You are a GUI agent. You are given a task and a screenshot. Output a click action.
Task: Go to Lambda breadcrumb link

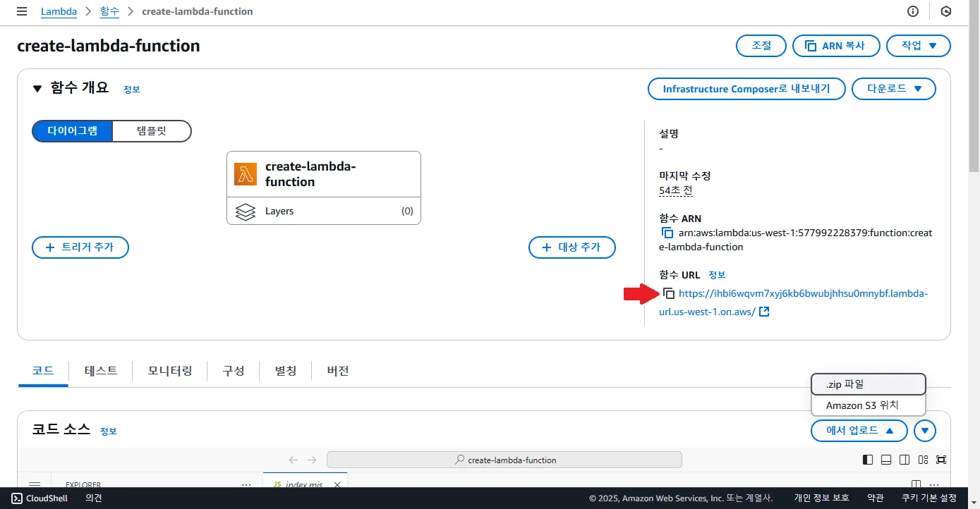tap(59, 11)
